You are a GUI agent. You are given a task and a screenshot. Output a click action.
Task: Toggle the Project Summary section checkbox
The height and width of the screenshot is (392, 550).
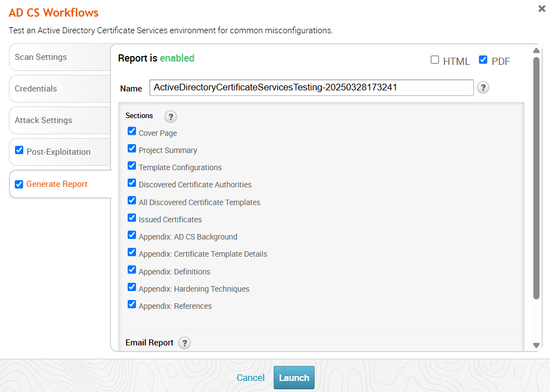[132, 149]
